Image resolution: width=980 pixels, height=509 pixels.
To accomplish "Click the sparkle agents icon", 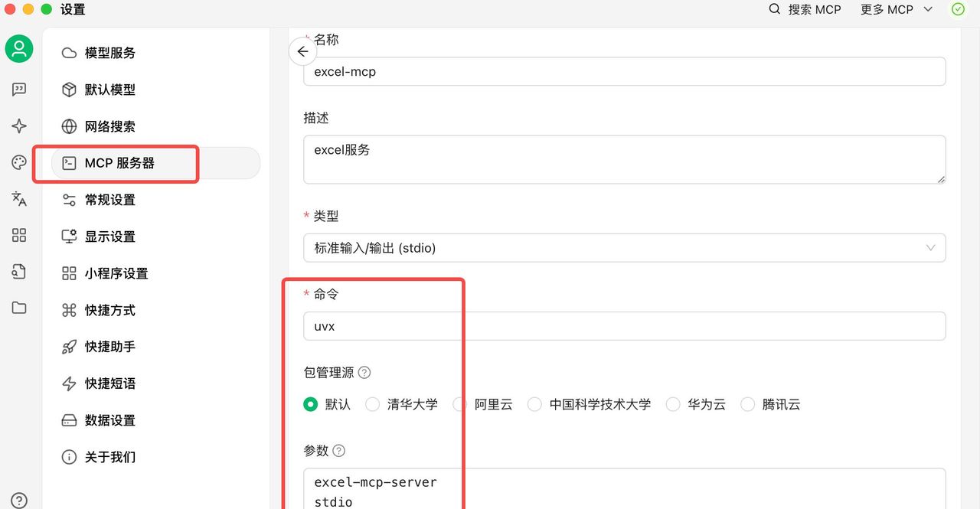I will click(x=19, y=126).
